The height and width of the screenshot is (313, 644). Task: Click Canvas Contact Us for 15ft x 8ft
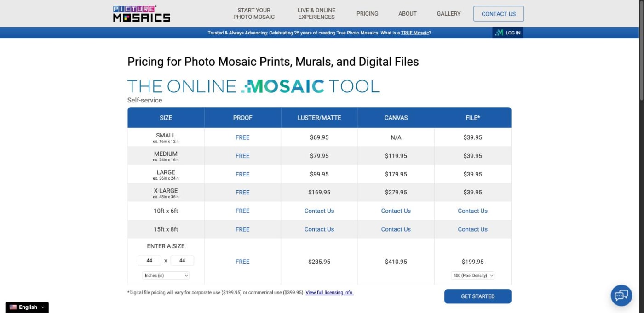pos(396,229)
